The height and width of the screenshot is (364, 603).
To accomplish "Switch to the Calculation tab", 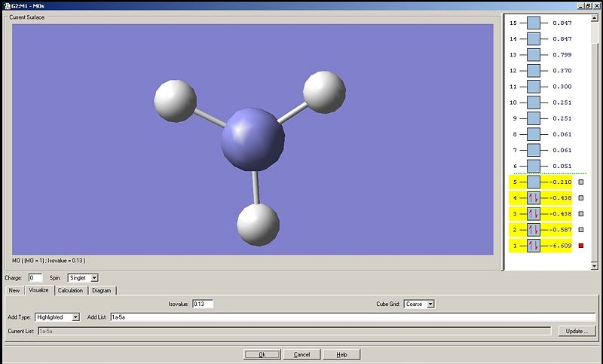I will 70,291.
